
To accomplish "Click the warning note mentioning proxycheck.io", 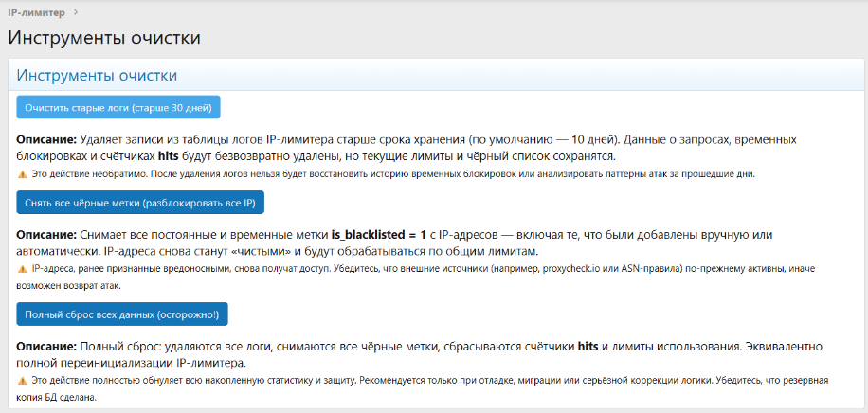I will [x=426, y=269].
